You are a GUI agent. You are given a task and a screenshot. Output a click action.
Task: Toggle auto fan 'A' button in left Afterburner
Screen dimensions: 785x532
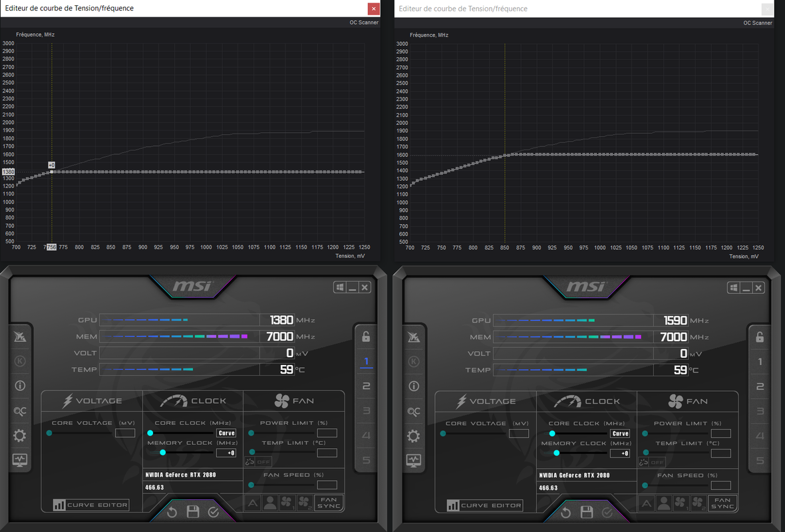[x=253, y=503]
